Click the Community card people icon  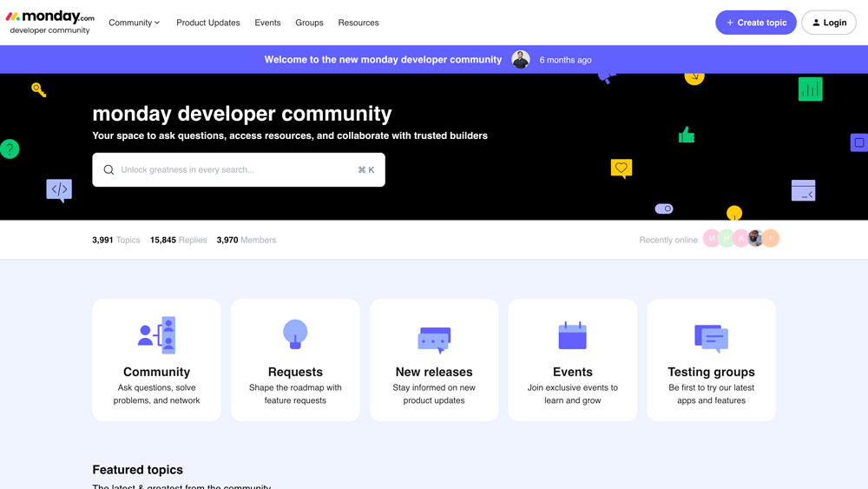[x=156, y=335]
